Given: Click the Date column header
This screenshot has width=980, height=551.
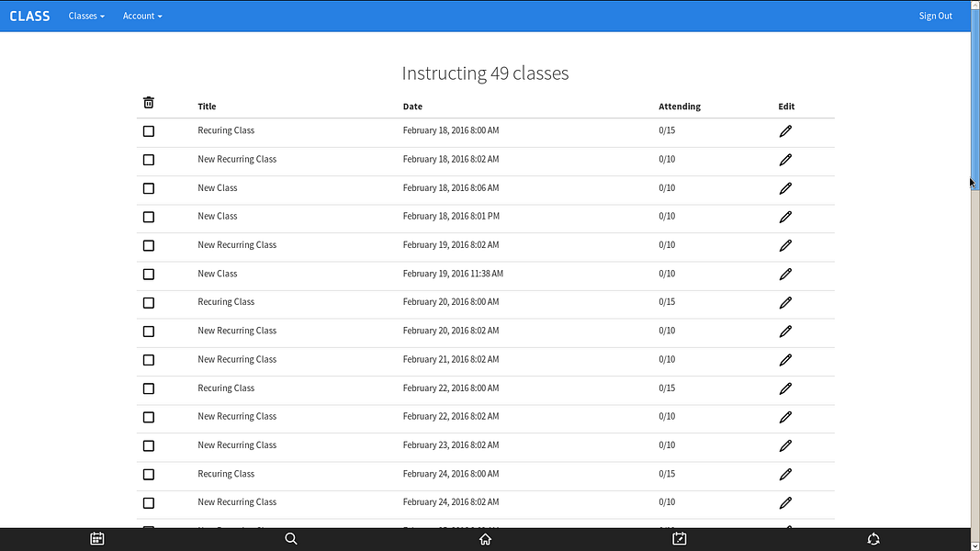Looking at the screenshot, I should pyautogui.click(x=412, y=107).
